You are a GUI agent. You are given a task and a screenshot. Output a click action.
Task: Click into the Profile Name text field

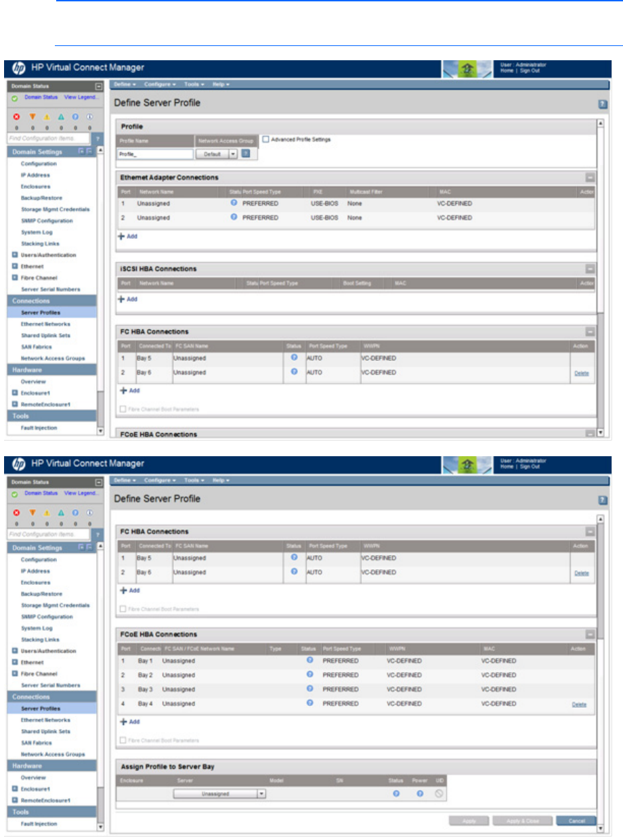point(155,154)
